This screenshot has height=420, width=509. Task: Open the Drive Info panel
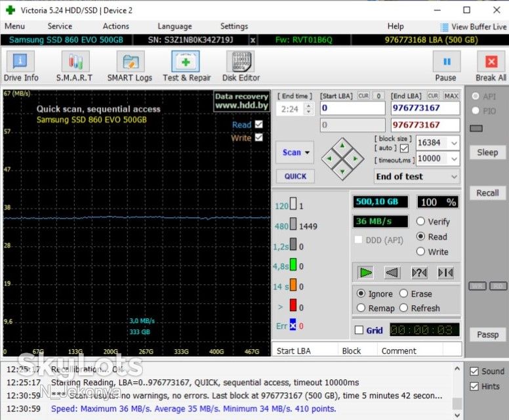tap(20, 66)
